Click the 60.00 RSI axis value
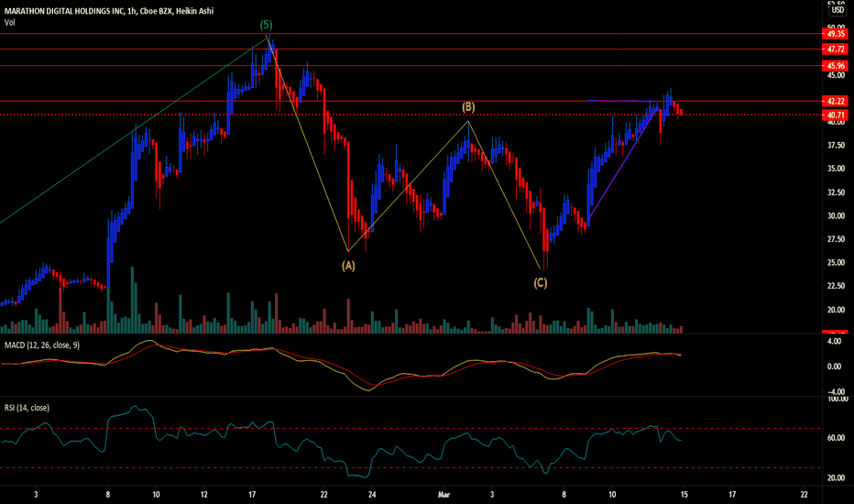 pos(836,437)
